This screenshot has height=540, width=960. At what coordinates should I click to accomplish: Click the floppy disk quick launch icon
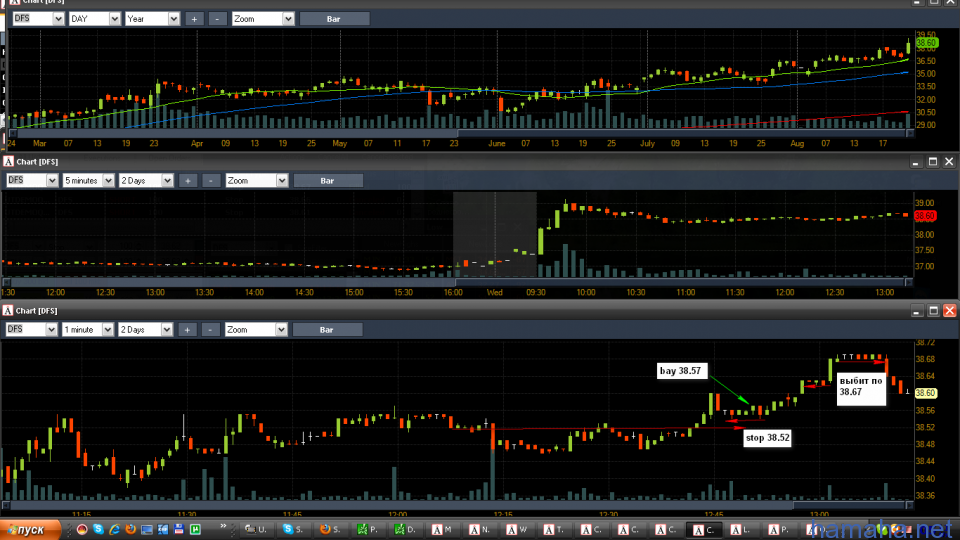tap(179, 529)
